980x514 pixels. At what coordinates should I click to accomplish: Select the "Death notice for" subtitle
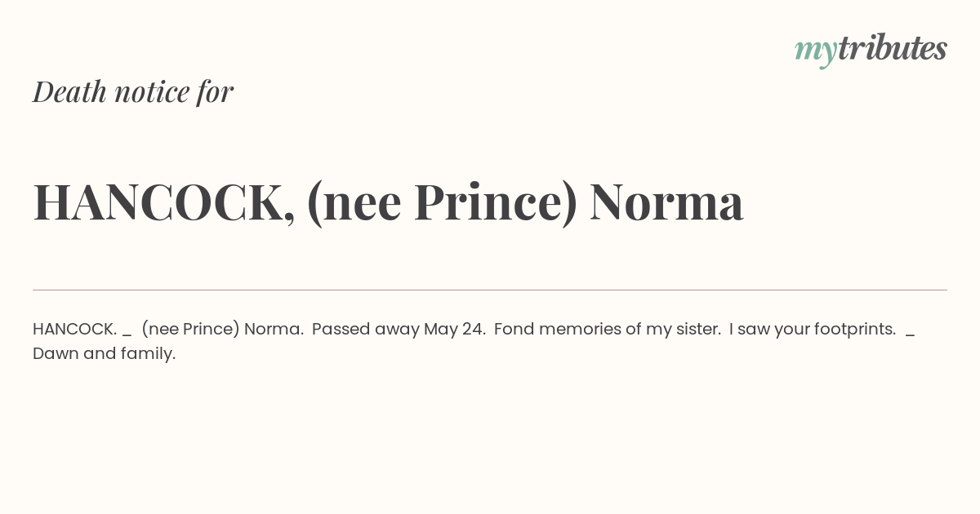[x=133, y=91]
